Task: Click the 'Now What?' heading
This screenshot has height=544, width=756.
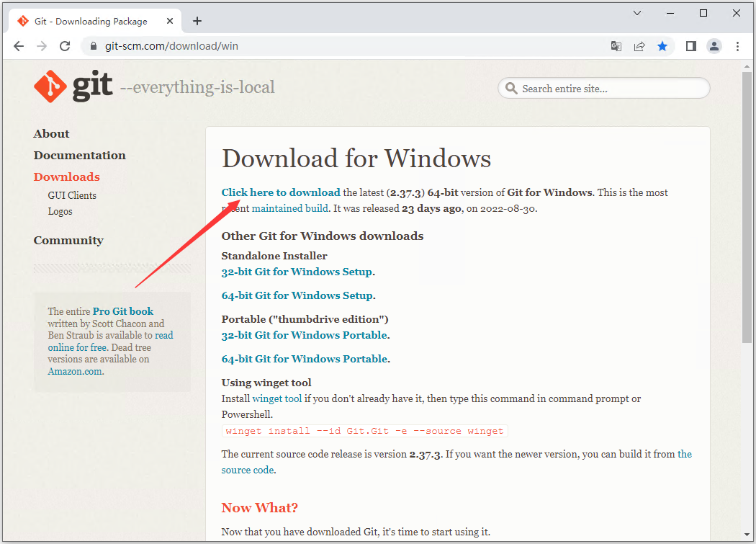Action: [x=259, y=508]
